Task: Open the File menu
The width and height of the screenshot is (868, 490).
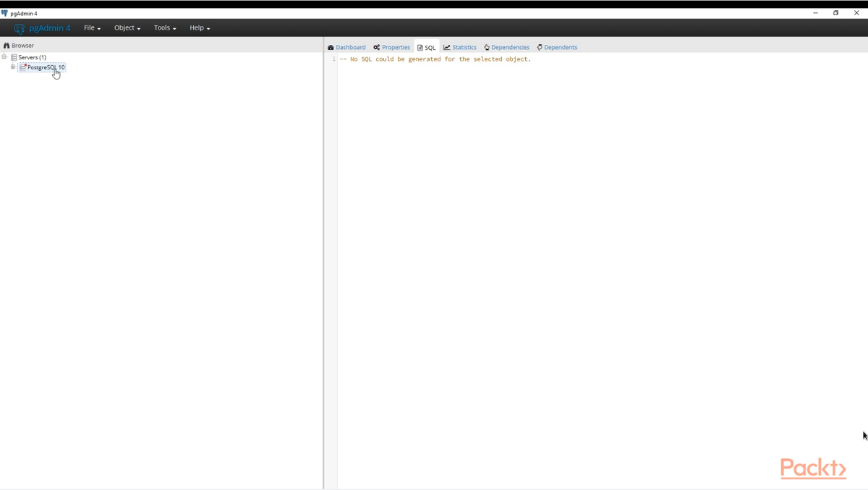Action: point(92,28)
